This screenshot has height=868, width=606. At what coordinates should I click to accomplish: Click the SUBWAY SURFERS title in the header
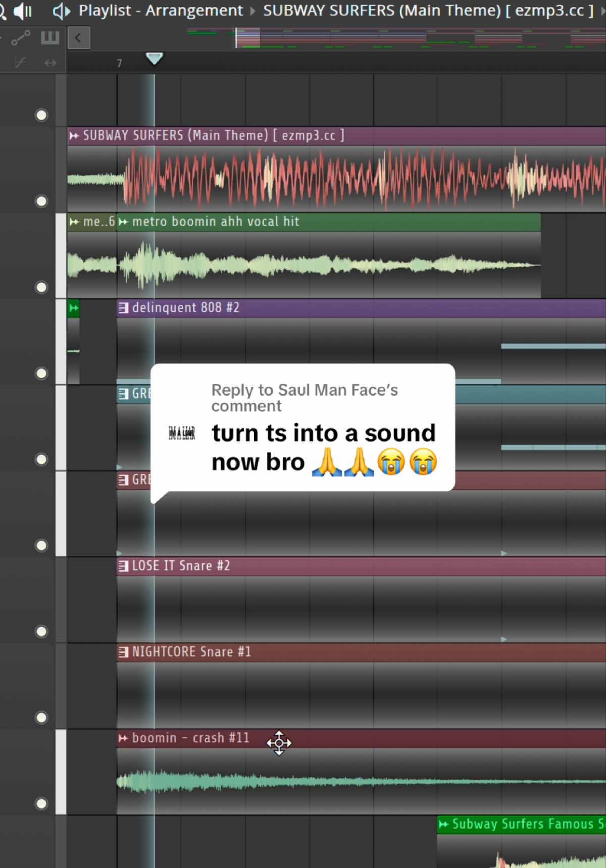[428, 11]
